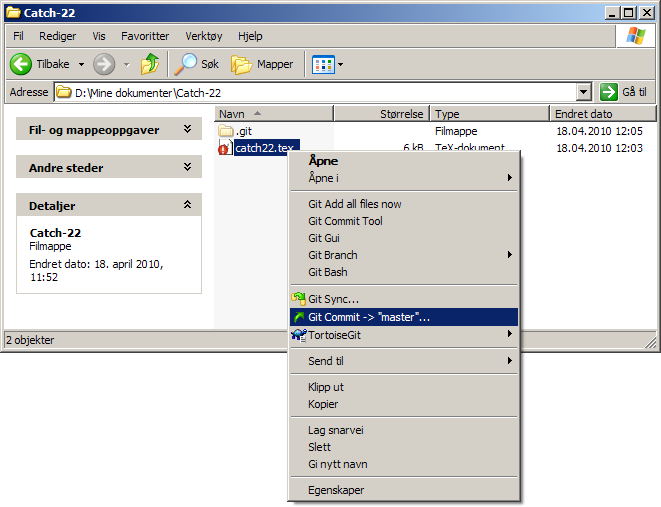The height and width of the screenshot is (507, 661).
Task: Choose Klipp ut in context menu
Action: (403, 387)
